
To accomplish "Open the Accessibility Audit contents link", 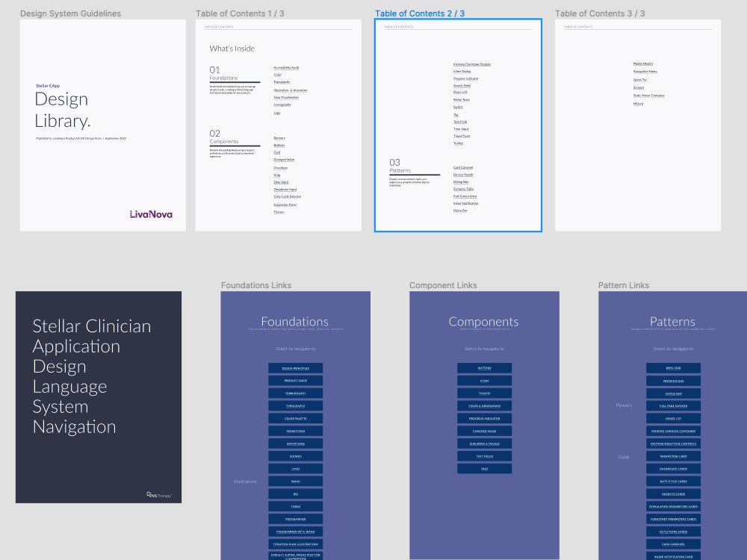I will click(x=286, y=68).
